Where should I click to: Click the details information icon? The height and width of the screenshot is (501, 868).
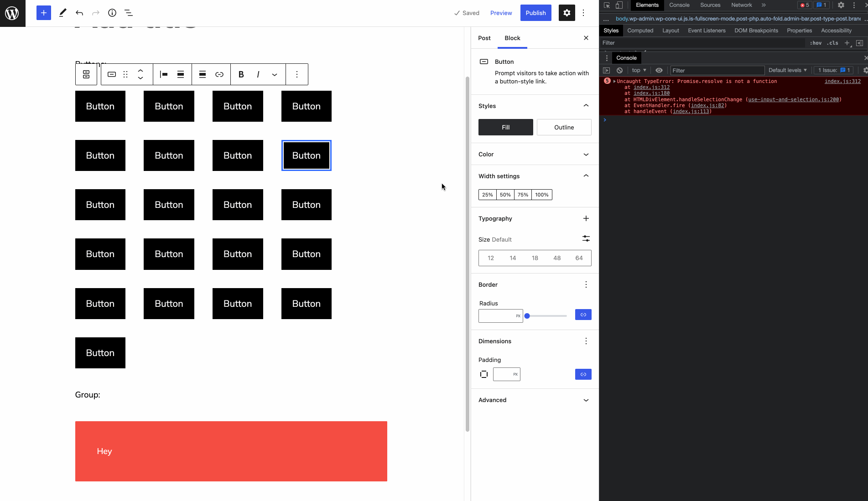tap(112, 13)
